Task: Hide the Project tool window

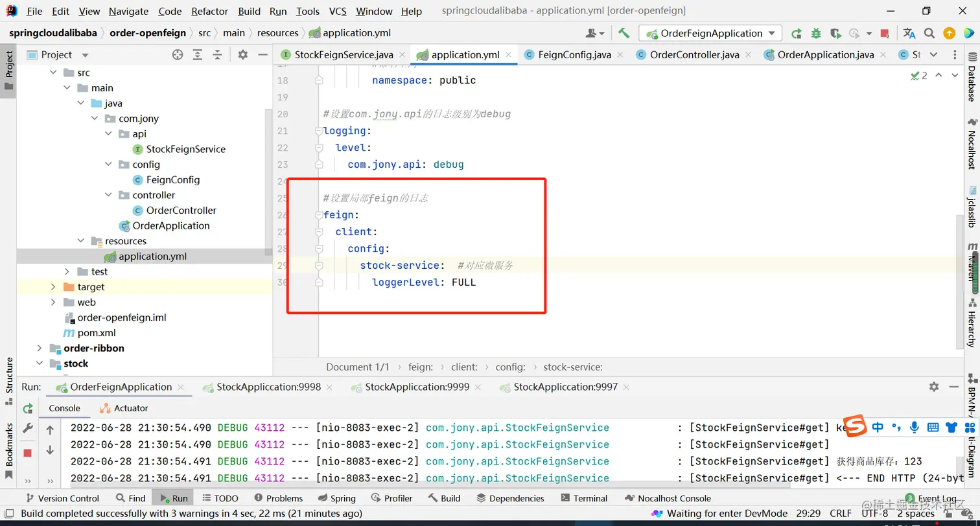Action: (262, 55)
